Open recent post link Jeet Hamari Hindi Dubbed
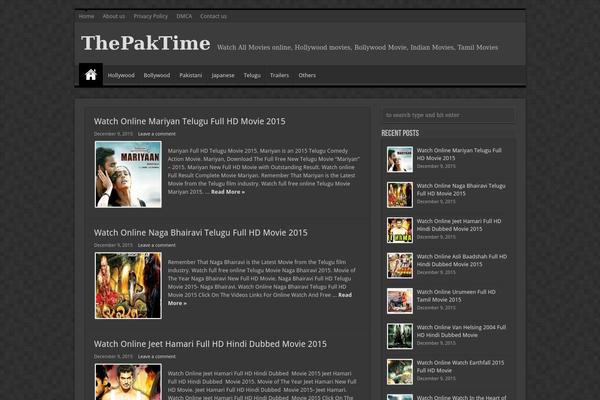Viewport: 600px width, 400px height. pos(459,225)
